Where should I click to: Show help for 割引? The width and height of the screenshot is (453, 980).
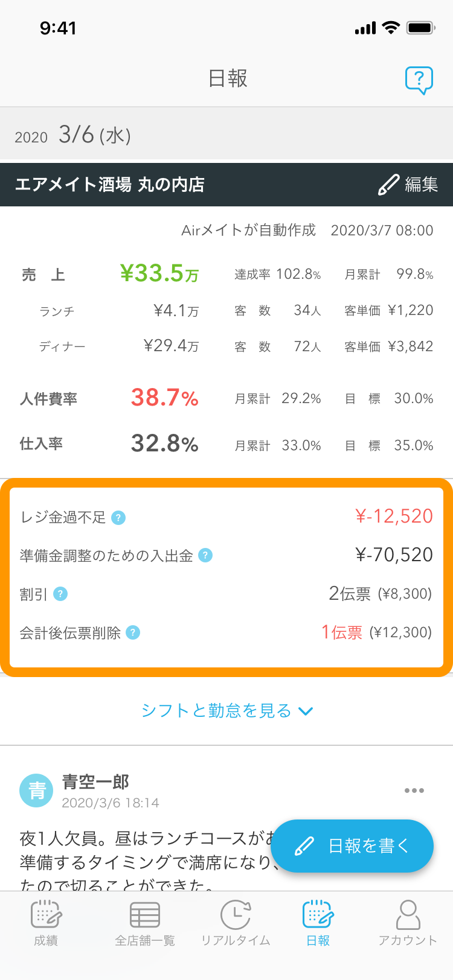click(60, 594)
